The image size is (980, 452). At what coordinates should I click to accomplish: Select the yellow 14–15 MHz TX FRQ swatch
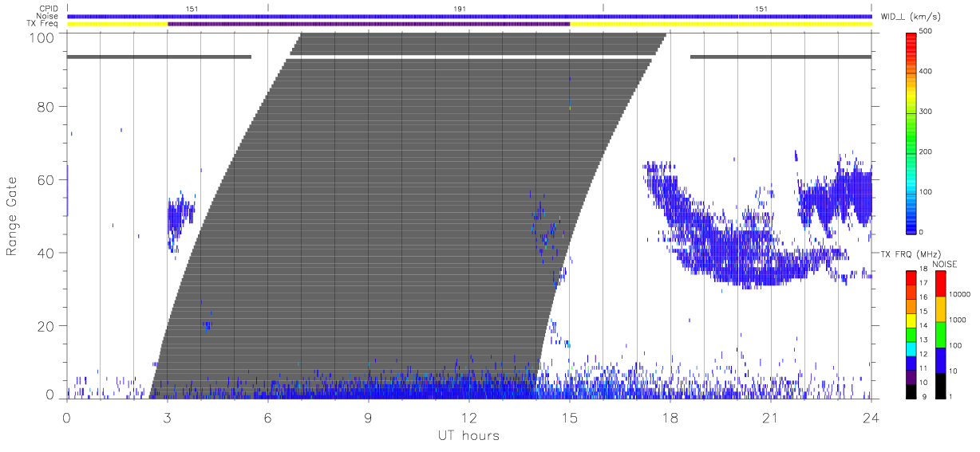(x=911, y=319)
